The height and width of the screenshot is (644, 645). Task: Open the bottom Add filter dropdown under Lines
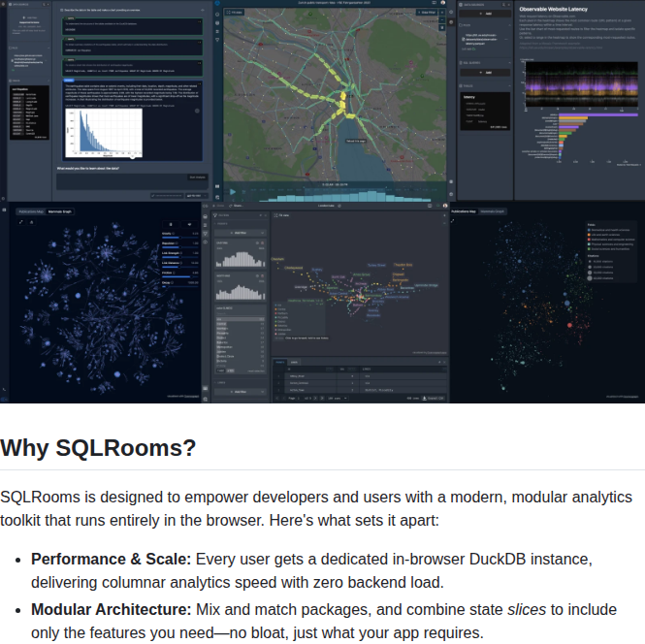point(241,392)
